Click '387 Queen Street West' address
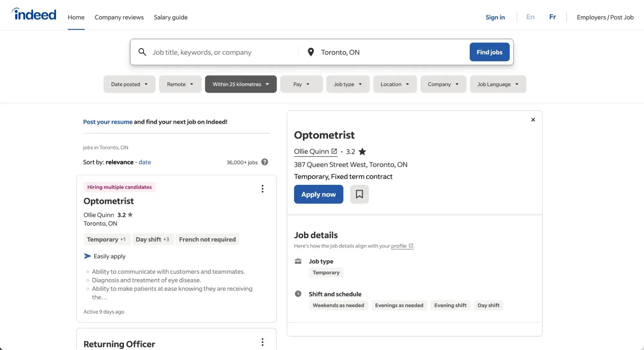Screen dimensions: 644x350 coord(351,165)
